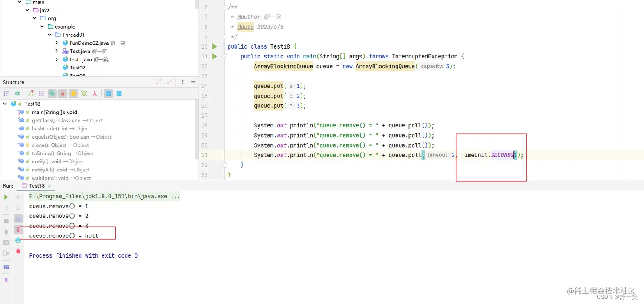This screenshot has height=304, width=644.
Task: Enable Autoscroll from Source icon
Action: [119, 93]
